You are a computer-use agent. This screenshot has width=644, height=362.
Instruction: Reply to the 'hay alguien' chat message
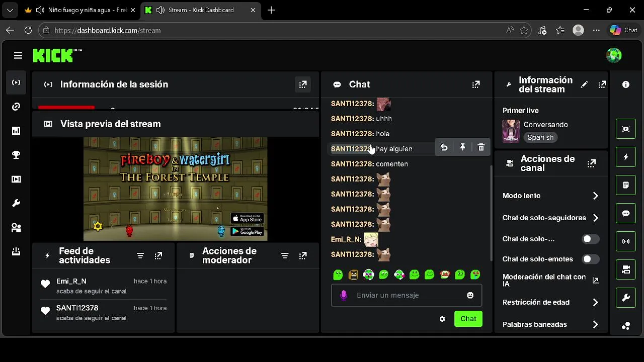pos(444,147)
